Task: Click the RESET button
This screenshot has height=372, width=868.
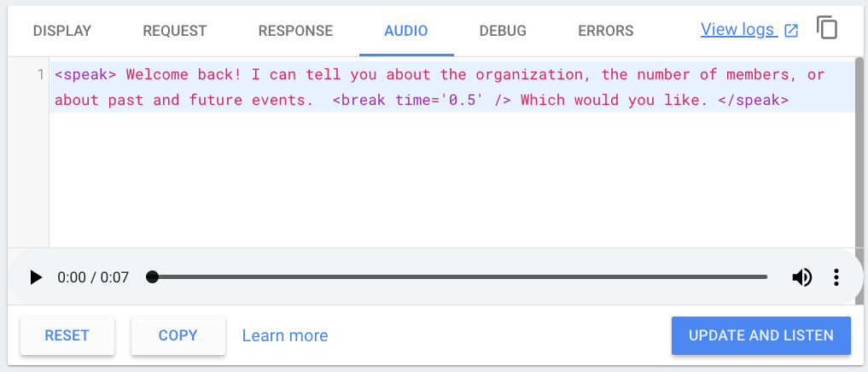Action: (67, 335)
